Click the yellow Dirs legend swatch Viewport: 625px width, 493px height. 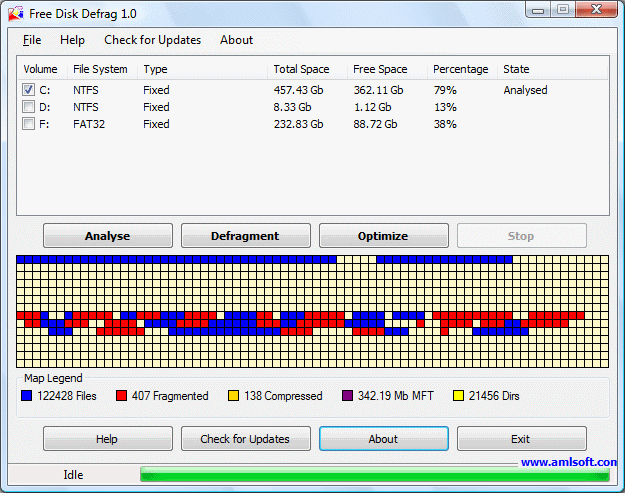(x=458, y=396)
